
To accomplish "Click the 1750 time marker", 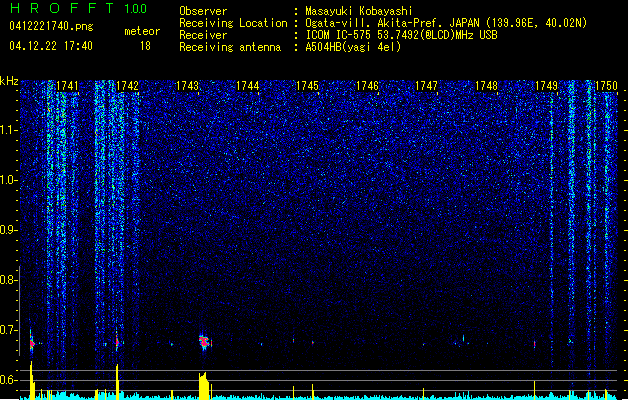I will (x=606, y=86).
